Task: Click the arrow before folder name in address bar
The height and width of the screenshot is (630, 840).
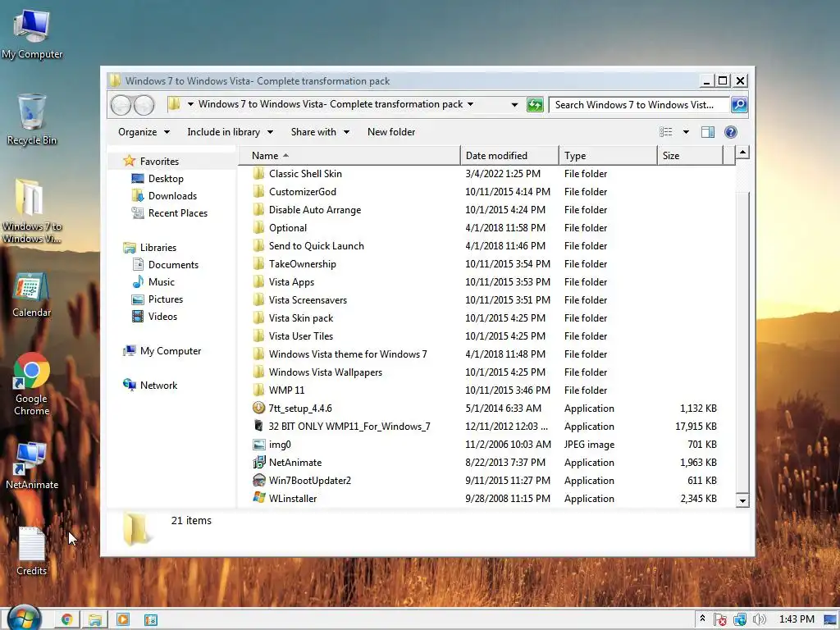Action: [190, 104]
